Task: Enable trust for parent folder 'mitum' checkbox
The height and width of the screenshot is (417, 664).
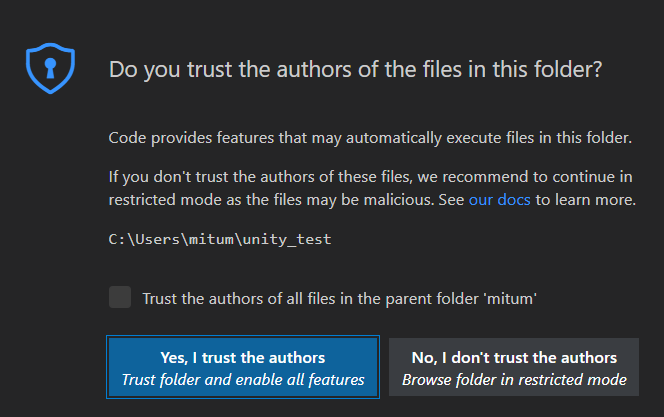Action: (120, 297)
